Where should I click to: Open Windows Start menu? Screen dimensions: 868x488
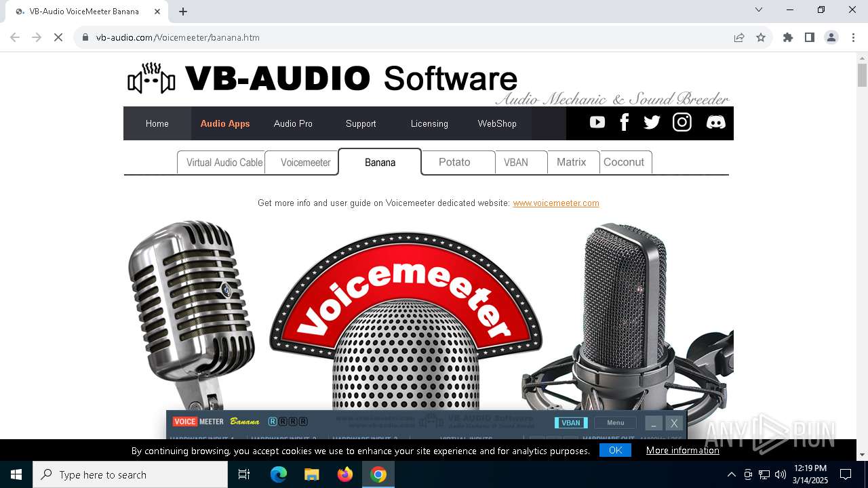click(16, 474)
